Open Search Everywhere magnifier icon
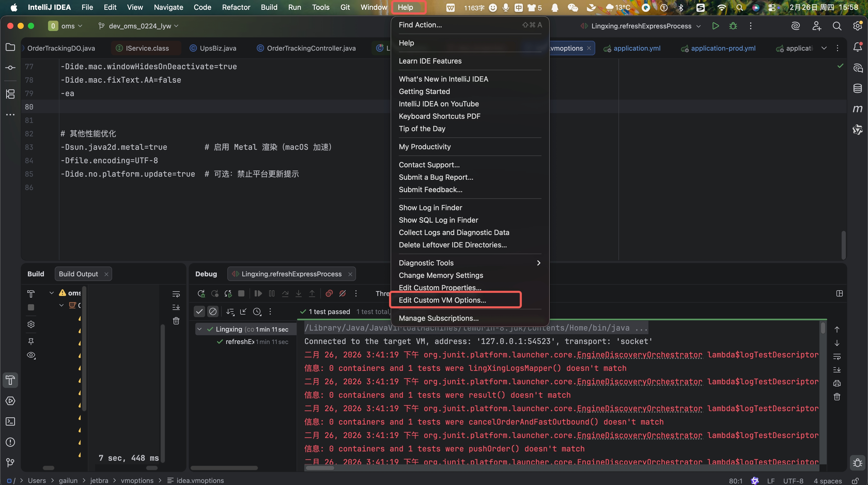Screen dimensions: 868x485 point(837,26)
